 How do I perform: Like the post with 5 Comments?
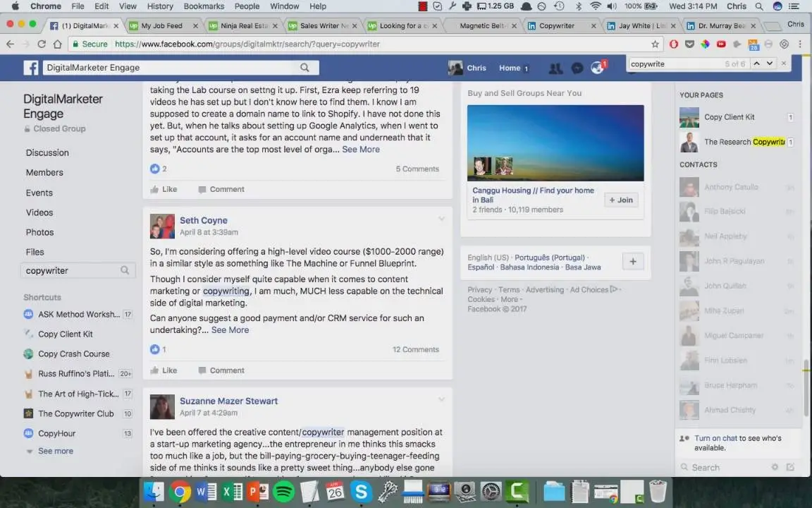coord(164,189)
